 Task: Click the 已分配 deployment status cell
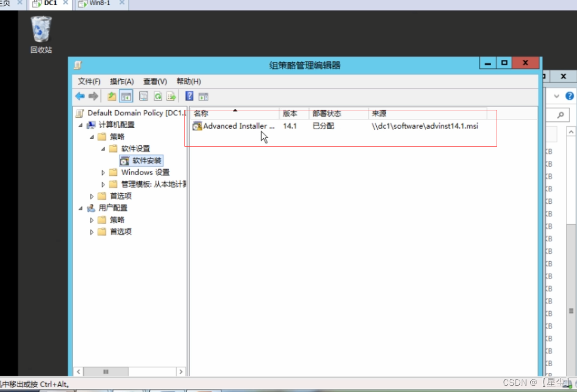point(323,126)
